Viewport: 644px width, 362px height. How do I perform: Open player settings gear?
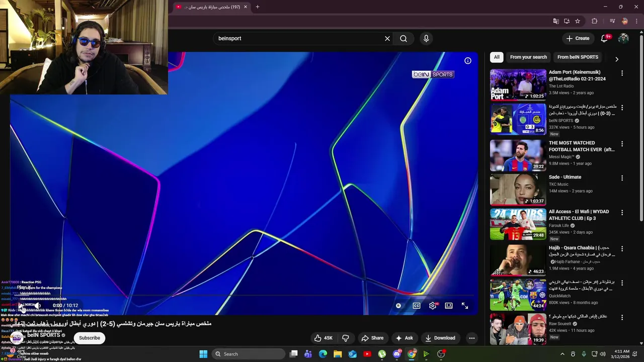(433, 306)
